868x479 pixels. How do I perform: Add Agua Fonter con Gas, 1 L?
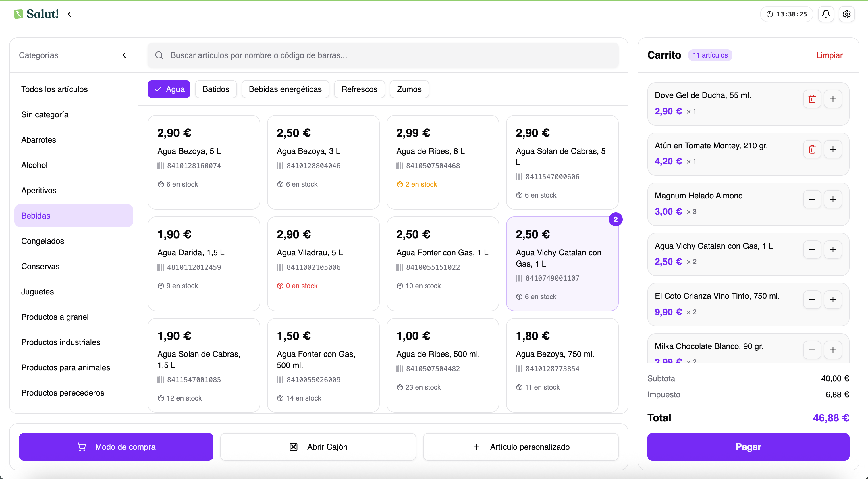tap(443, 264)
